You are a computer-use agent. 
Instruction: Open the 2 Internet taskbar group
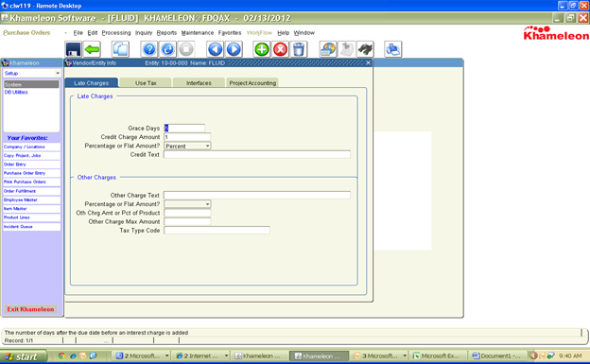202,355
